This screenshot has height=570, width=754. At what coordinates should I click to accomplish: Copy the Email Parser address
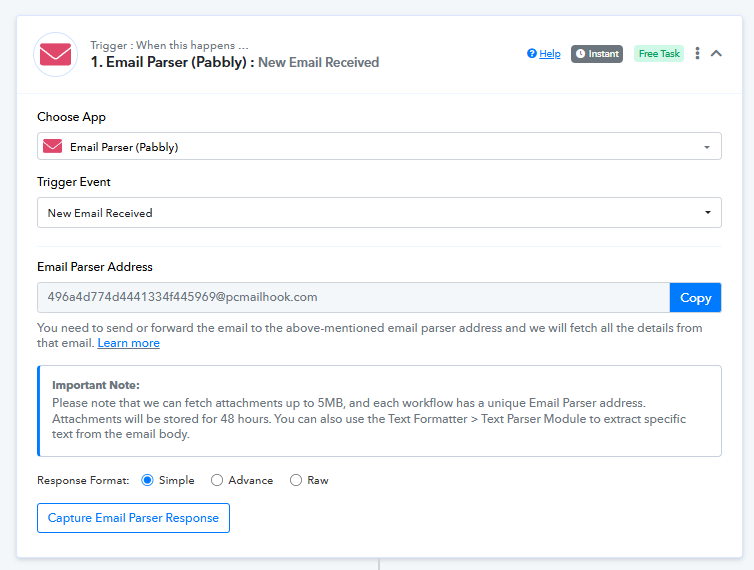(695, 297)
